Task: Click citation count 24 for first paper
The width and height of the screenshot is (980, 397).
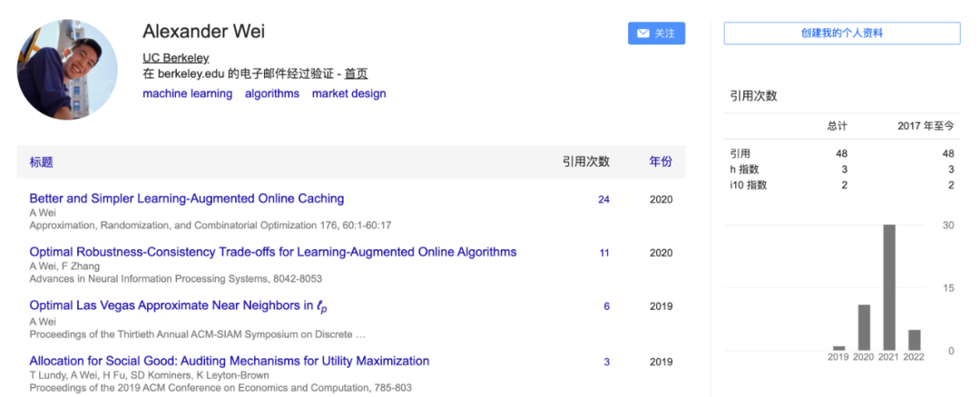Action: click(603, 199)
